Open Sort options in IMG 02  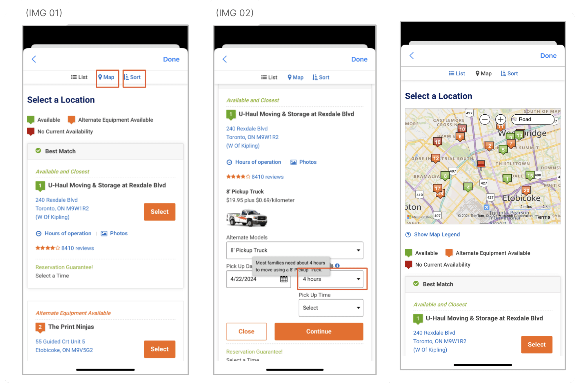321,77
